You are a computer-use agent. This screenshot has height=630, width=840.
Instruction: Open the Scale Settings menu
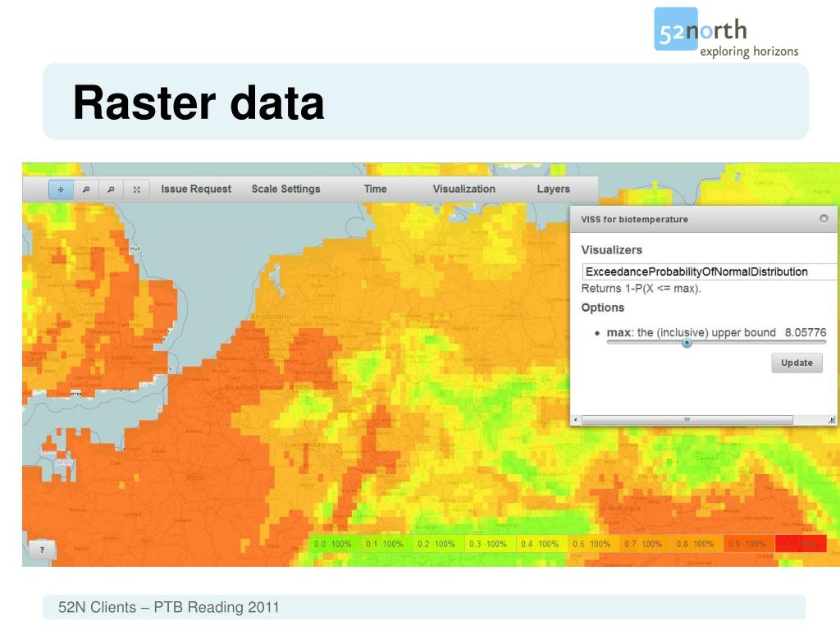(285, 189)
